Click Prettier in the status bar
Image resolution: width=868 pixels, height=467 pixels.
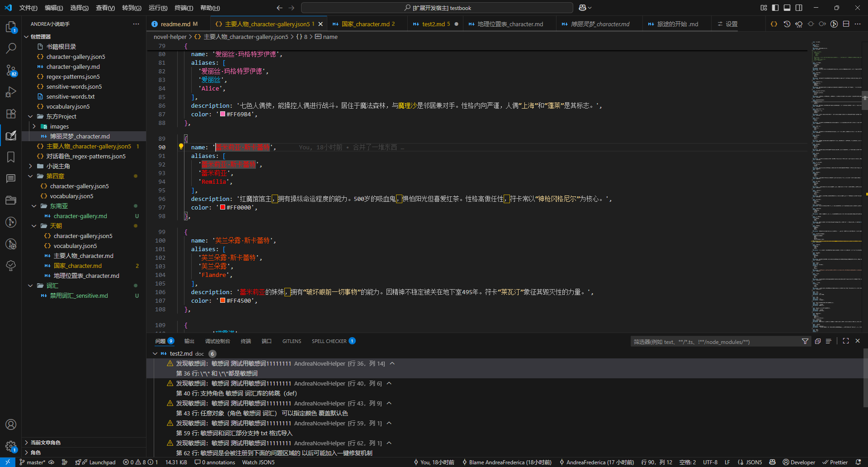pos(835,462)
